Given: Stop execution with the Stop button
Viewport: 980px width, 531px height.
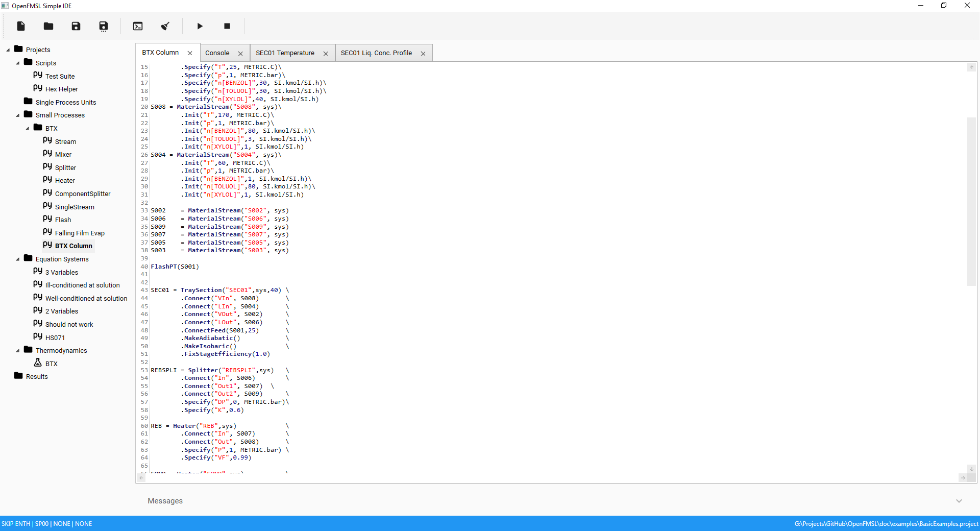Looking at the screenshot, I should coord(227,26).
